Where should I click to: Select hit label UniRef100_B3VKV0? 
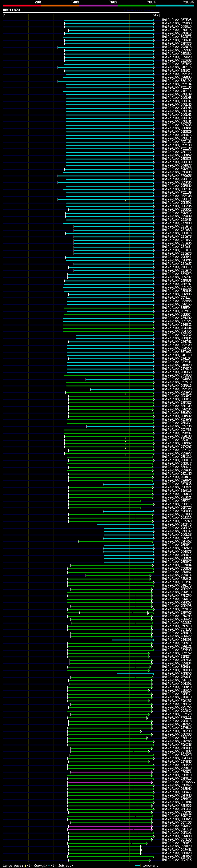[177, 57]
